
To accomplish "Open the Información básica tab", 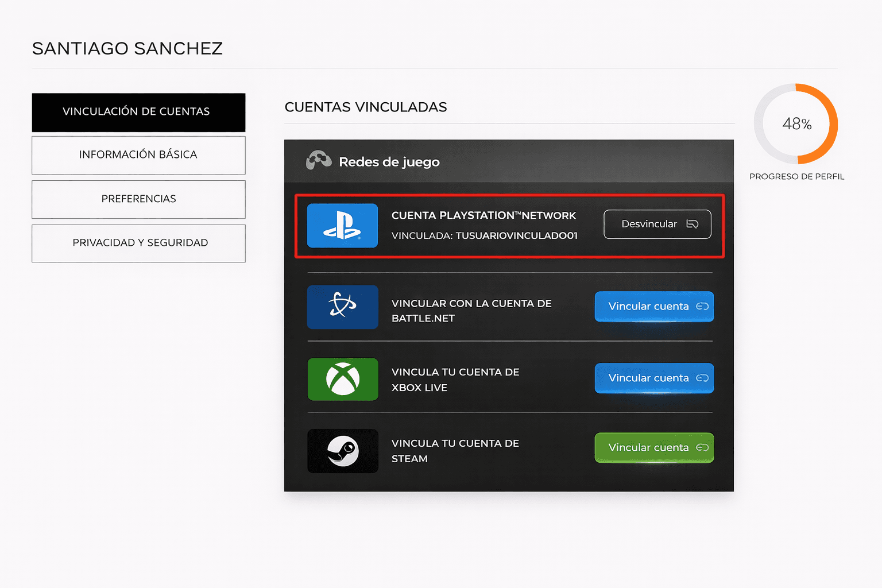I will click(138, 155).
